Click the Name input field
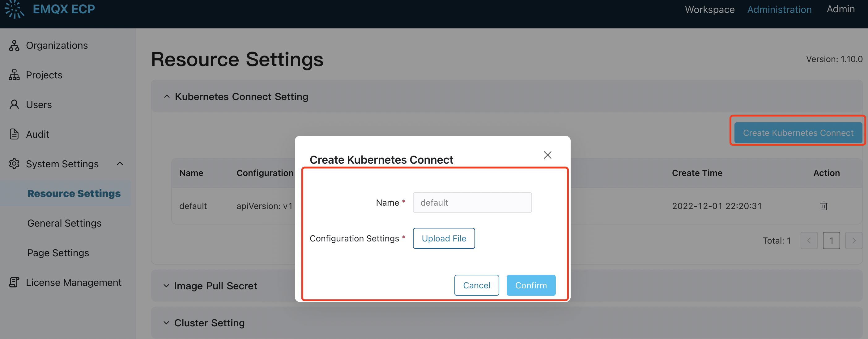868x339 pixels. [472, 203]
